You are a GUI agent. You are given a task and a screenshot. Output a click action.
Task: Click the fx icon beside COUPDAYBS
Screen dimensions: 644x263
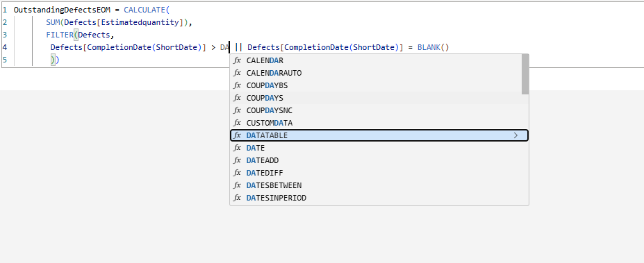tap(237, 85)
